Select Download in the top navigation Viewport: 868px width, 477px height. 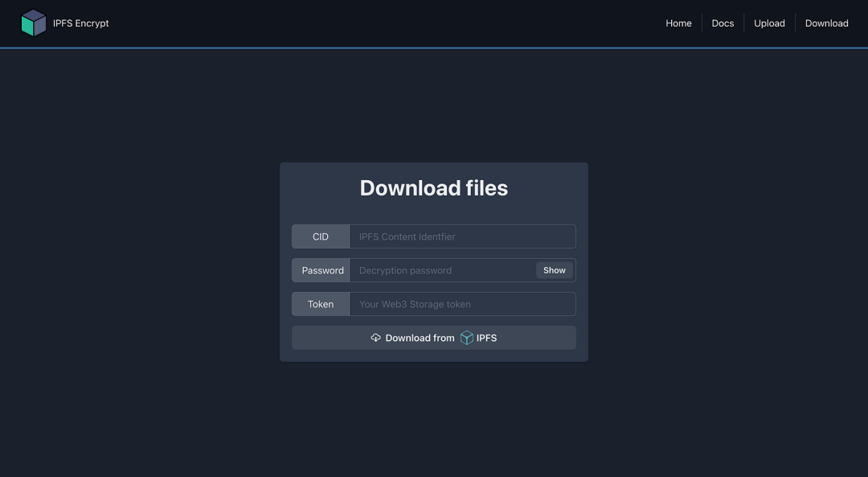coord(826,23)
